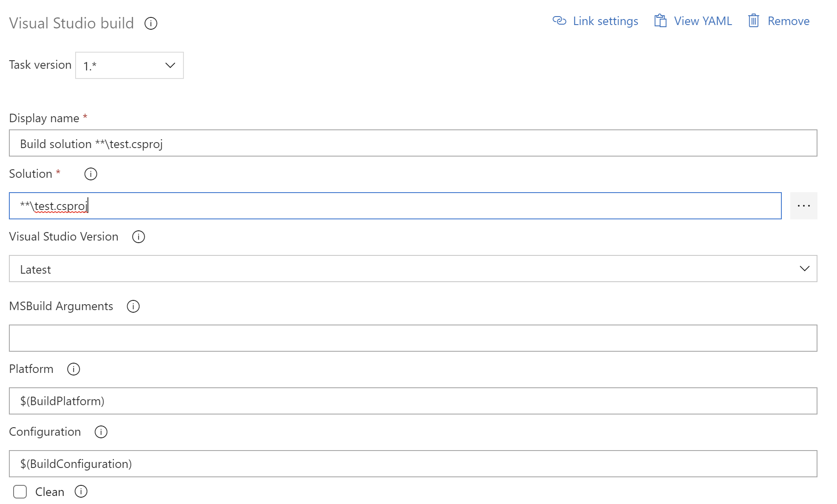This screenshot has width=837, height=504.
Task: Click info icon beside Clean checkbox
Action: (81, 491)
